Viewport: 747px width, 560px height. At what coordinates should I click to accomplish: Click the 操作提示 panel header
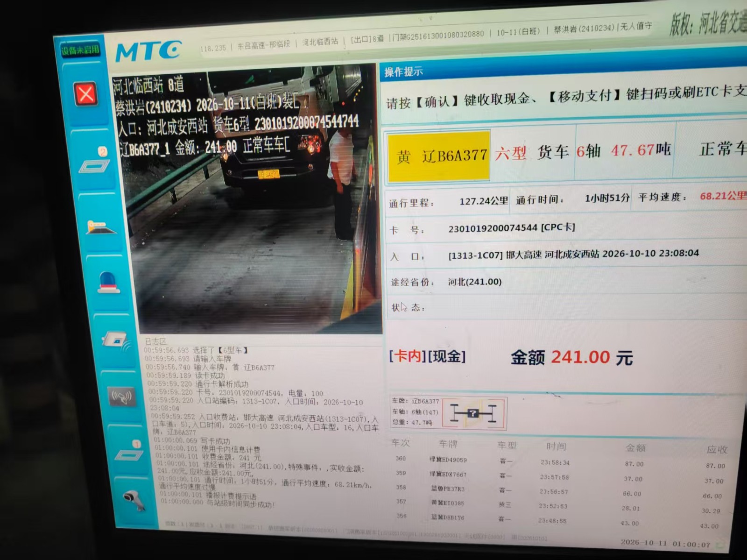tap(404, 72)
